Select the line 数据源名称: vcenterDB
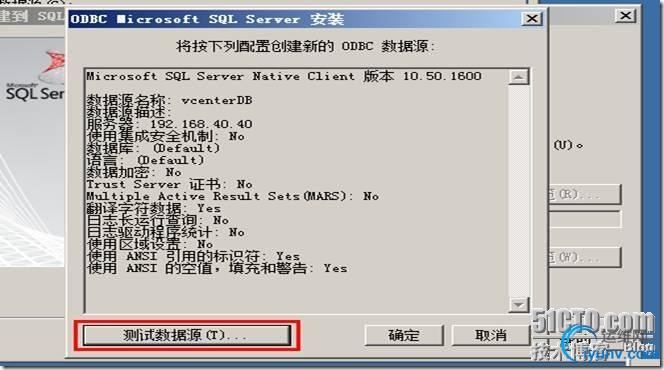664x370 pixels. coord(169,100)
